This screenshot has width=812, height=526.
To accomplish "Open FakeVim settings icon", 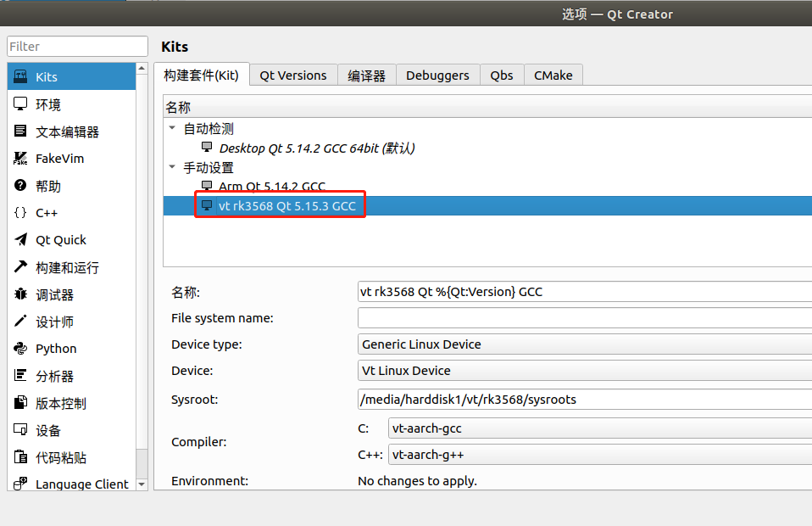I will point(21,159).
